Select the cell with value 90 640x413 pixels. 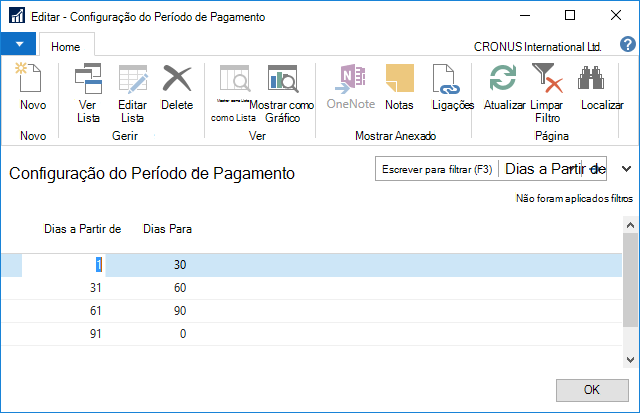[x=180, y=311]
